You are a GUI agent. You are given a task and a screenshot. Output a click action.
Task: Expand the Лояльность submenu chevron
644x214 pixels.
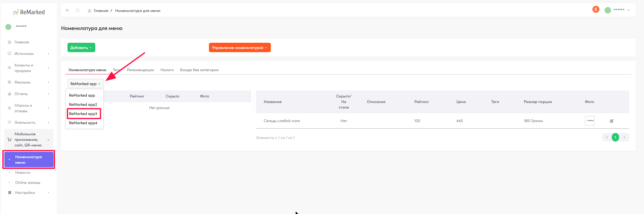point(49,122)
